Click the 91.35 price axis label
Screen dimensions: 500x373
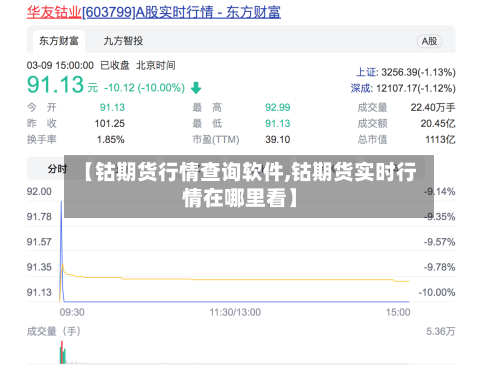(39, 267)
